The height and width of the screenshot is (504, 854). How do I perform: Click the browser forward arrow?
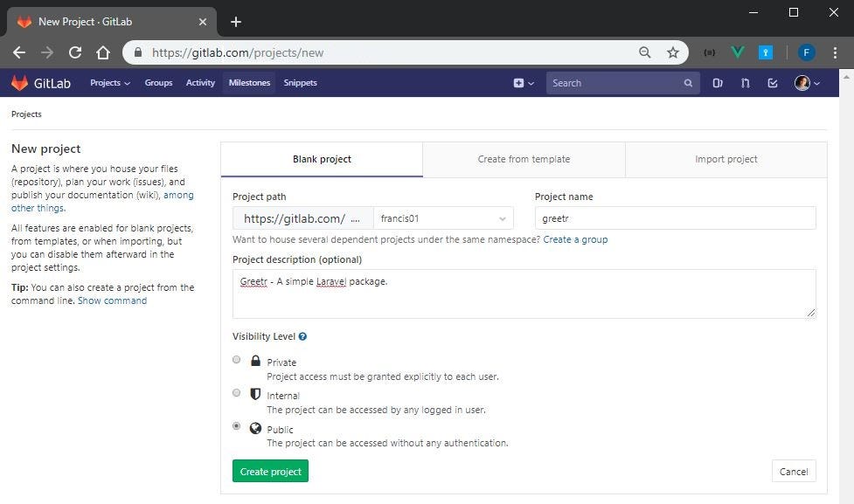(47, 52)
